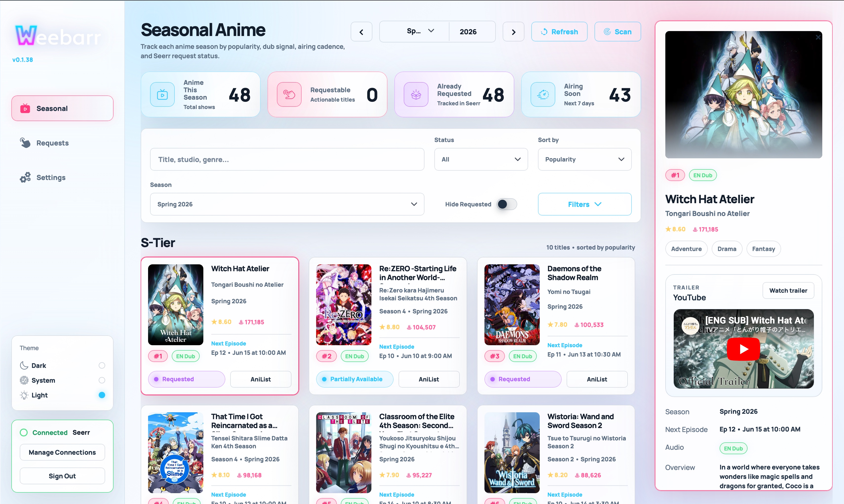Select the System theme radio button
This screenshot has width=844, height=504.
point(102,380)
